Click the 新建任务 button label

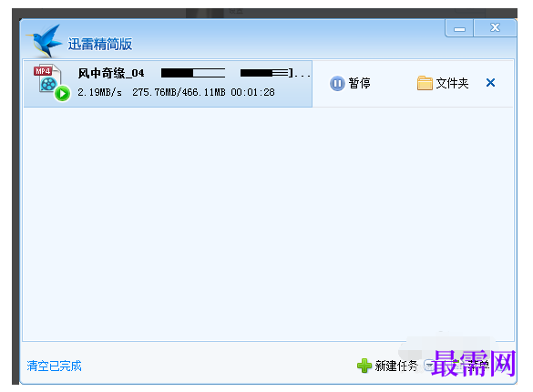coord(396,366)
